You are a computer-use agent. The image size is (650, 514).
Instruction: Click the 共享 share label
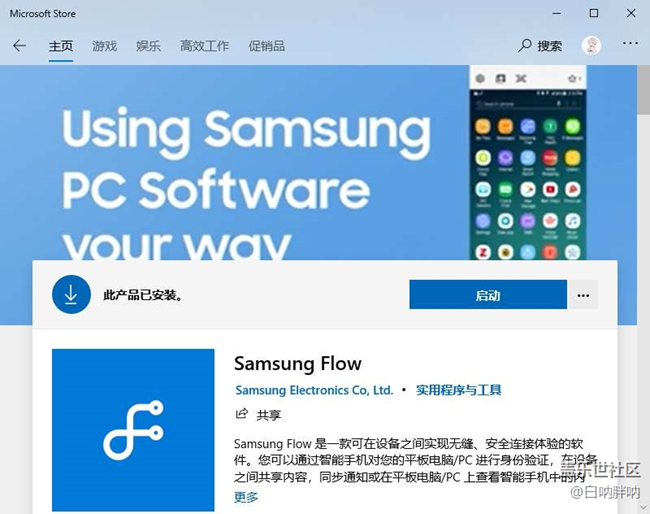269,415
